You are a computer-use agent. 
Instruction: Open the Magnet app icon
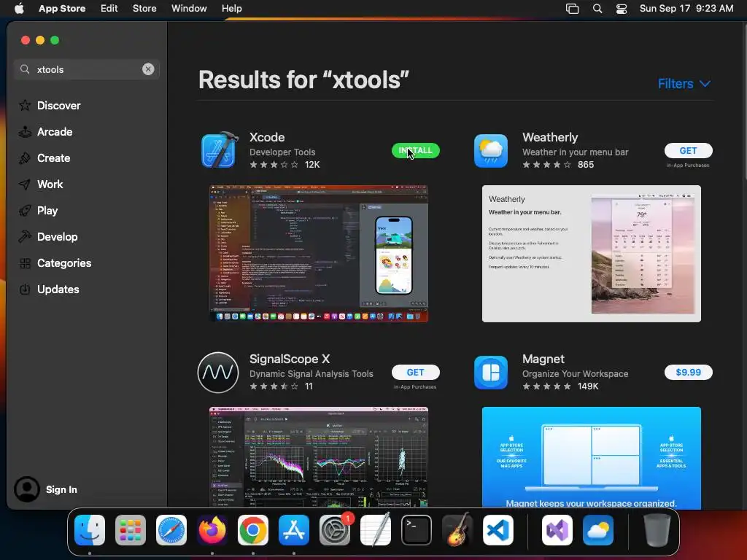coord(491,373)
